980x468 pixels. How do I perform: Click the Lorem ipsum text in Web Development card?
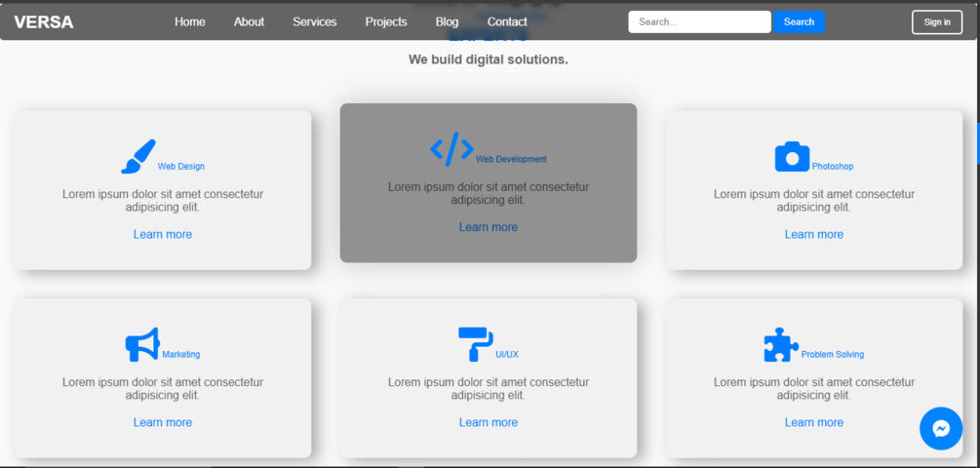pyautogui.click(x=489, y=193)
